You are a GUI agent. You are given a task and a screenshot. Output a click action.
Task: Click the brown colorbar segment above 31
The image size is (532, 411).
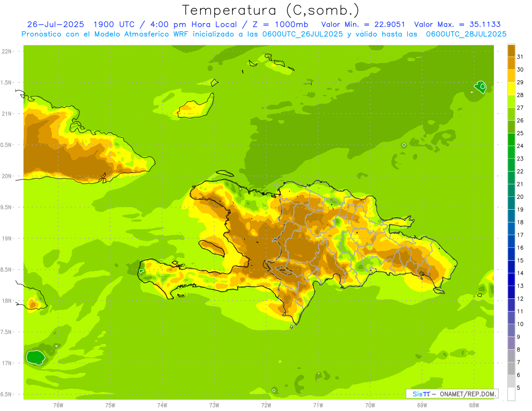511,50
